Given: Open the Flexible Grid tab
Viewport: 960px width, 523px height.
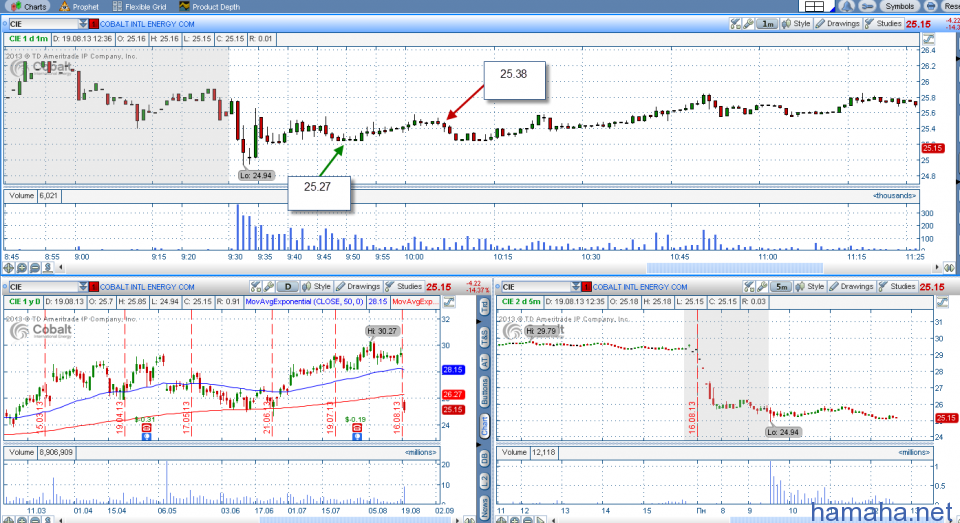Looking at the screenshot, I should coord(139,7).
